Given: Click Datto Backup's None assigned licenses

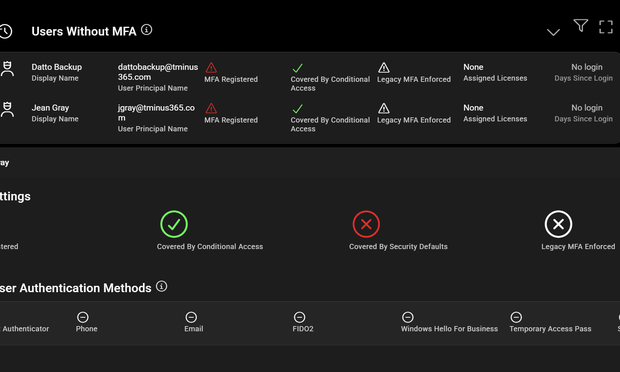Looking at the screenshot, I should point(473,67).
